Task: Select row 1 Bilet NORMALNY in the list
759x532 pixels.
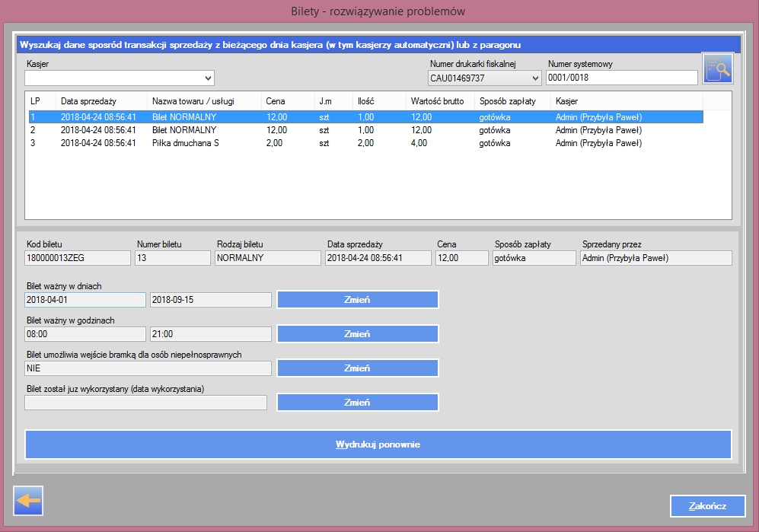Action: pyautogui.click(x=365, y=117)
